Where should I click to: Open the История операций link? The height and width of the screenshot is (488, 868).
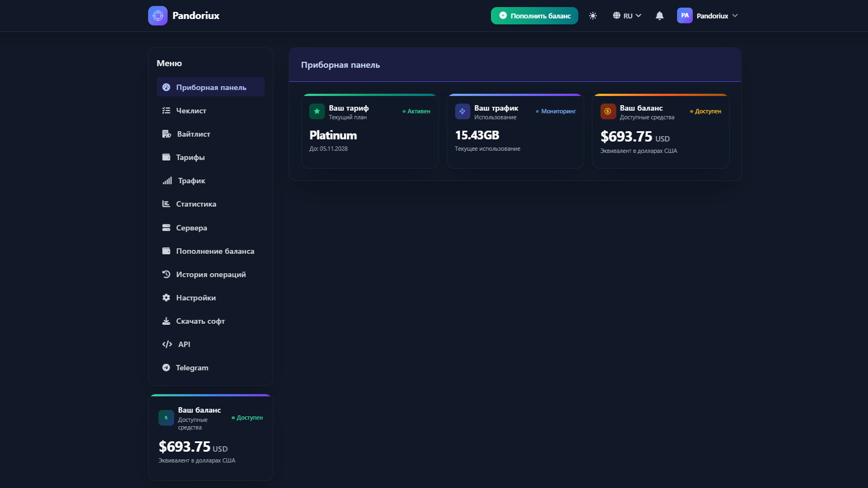click(210, 274)
